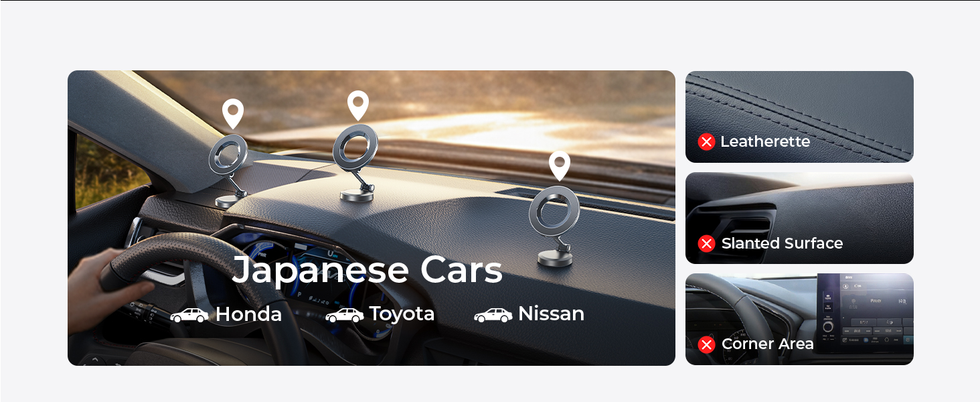Click the location pin above the right dashboard mount
The height and width of the screenshot is (402, 980).
pos(560,166)
